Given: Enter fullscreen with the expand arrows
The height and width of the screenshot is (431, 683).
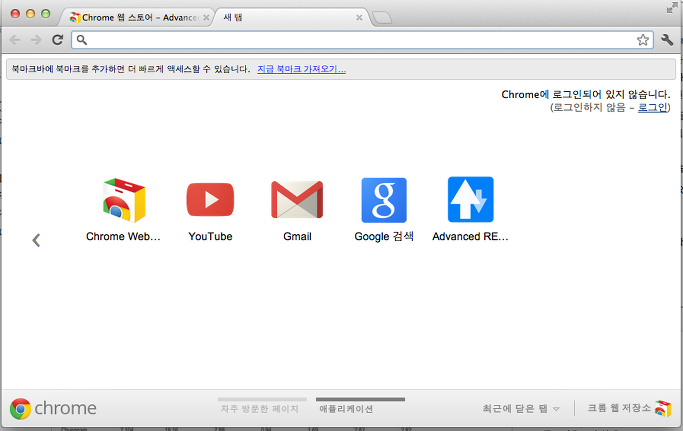Looking at the screenshot, I should click(672, 7).
